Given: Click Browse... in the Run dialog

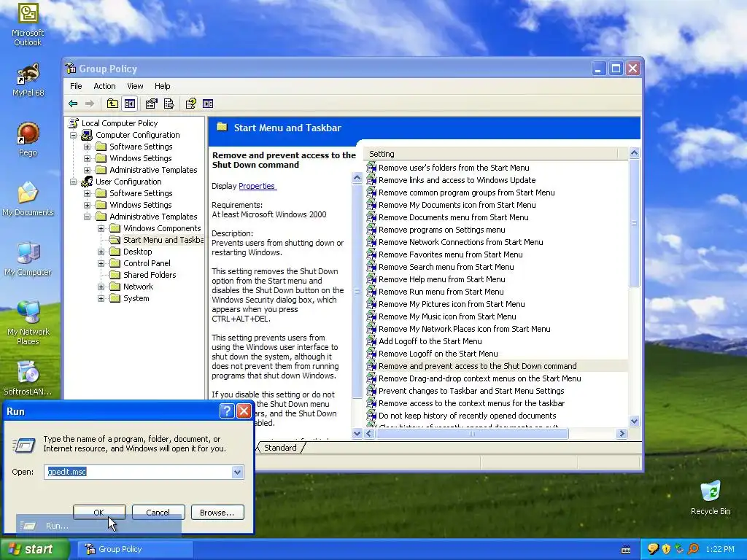Looking at the screenshot, I should tap(217, 513).
